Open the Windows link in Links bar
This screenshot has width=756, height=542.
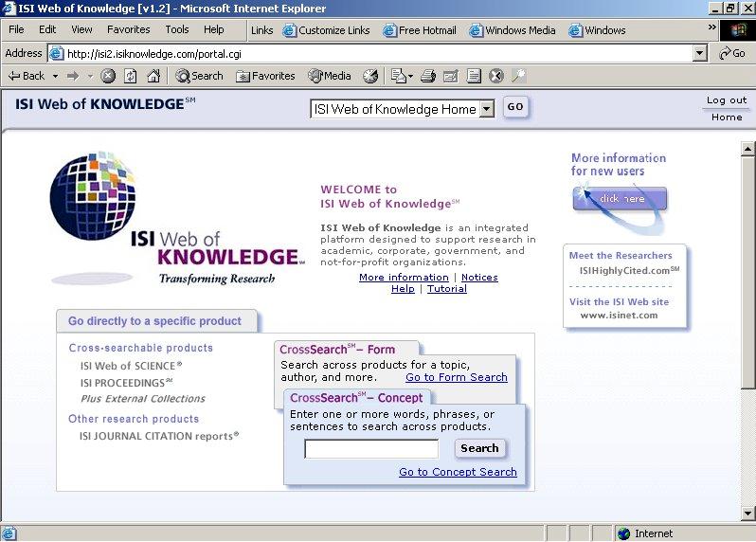point(598,30)
